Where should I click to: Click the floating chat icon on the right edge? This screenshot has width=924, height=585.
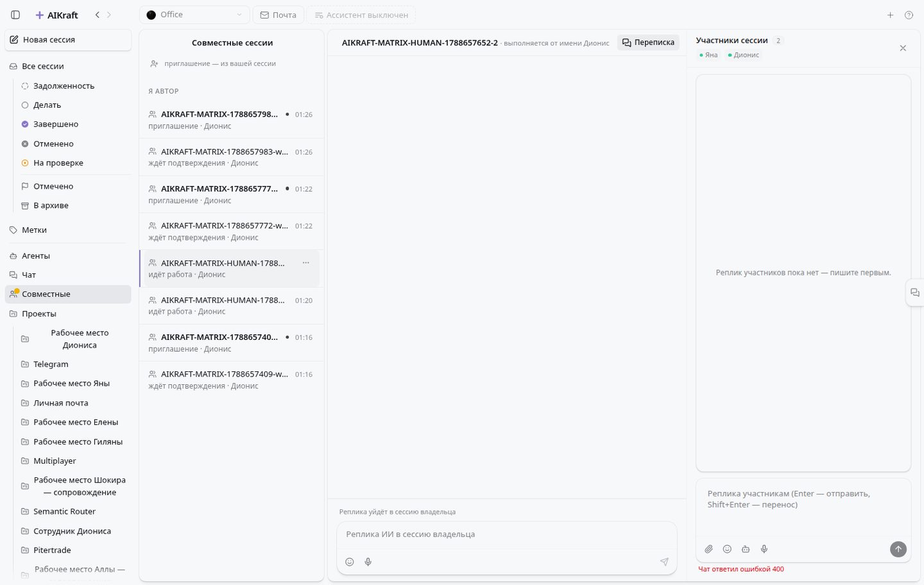coord(915,292)
